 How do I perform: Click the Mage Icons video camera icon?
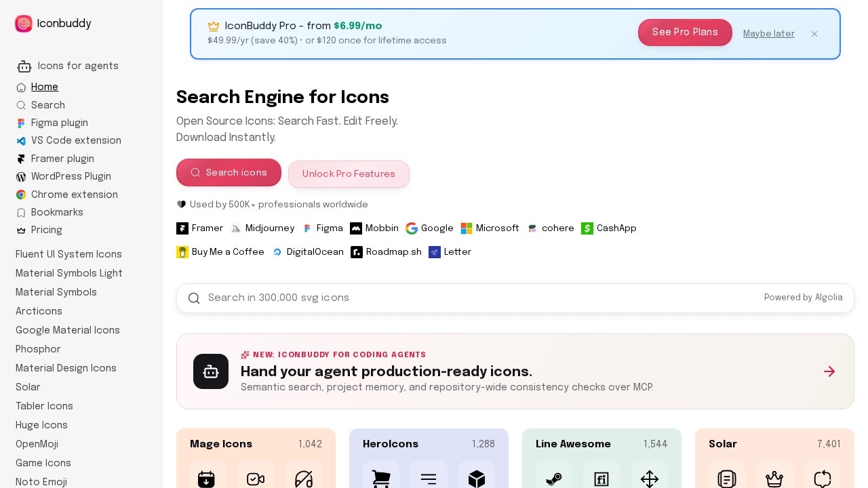tap(256, 479)
